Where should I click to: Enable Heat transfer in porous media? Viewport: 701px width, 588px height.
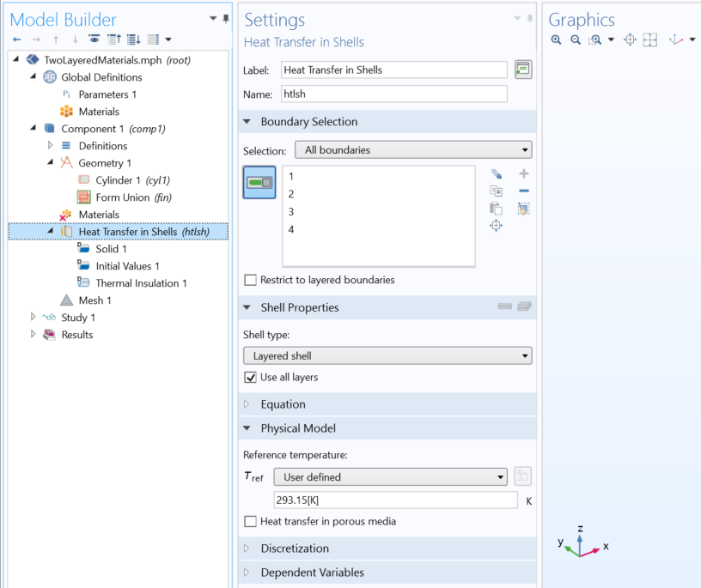click(x=250, y=521)
